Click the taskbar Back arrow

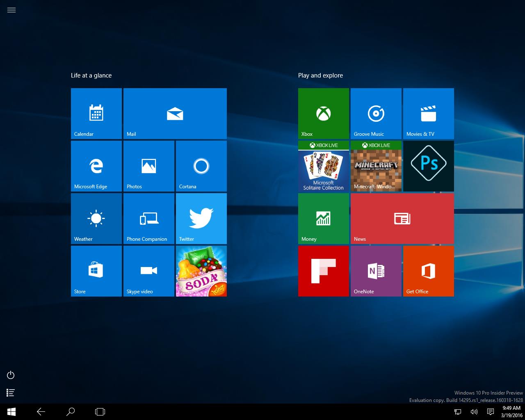coord(41,412)
